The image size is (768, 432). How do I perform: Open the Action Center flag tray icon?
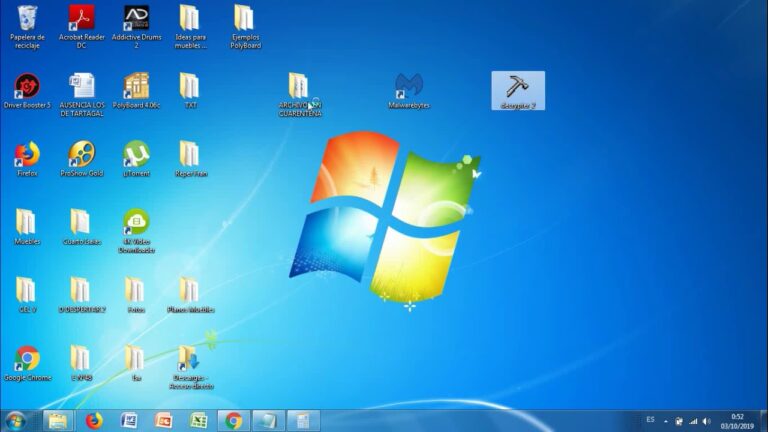[x=679, y=421]
